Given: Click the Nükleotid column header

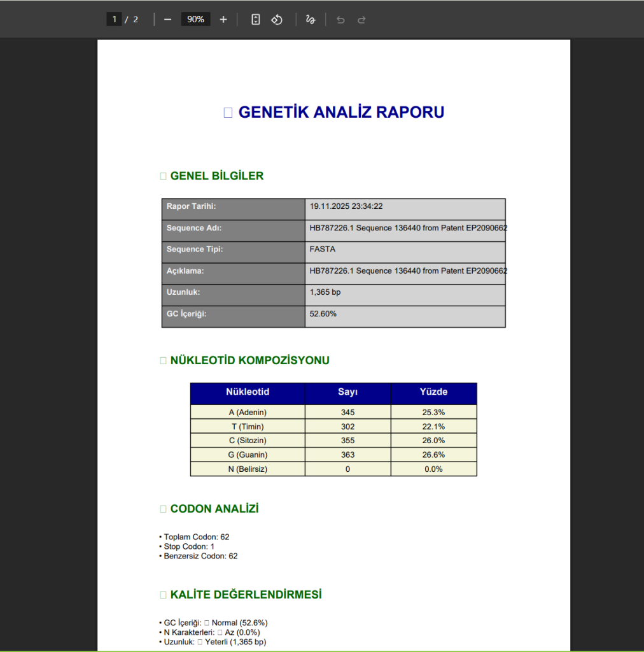Looking at the screenshot, I should coord(248,393).
